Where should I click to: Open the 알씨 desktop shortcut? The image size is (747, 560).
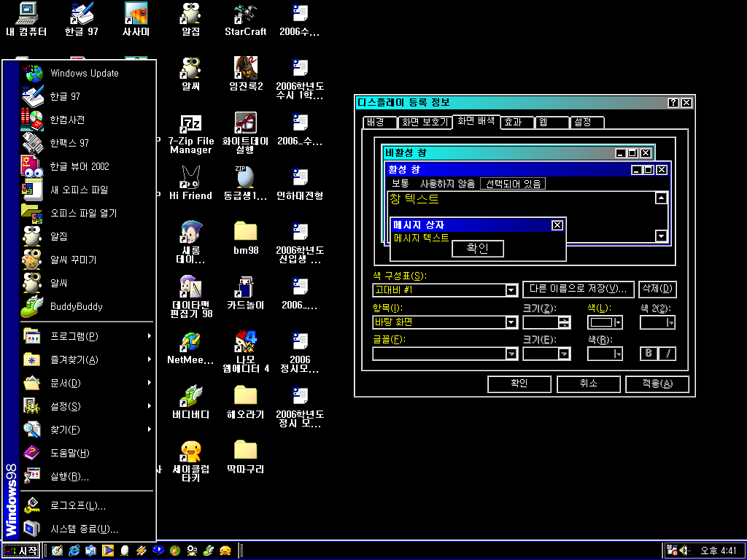tap(190, 74)
